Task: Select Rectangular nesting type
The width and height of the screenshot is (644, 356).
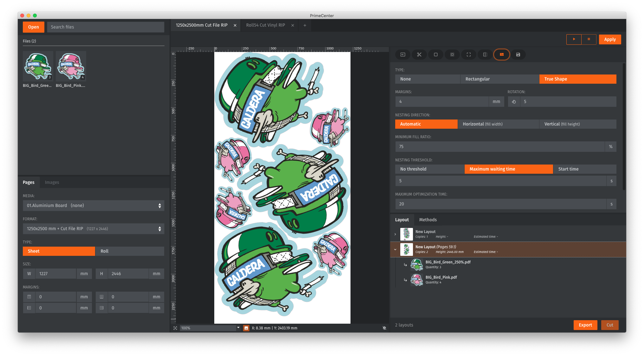Action: [x=499, y=79]
